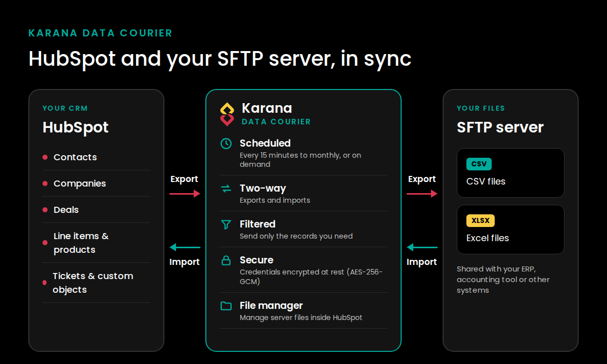Click 'Every 15 minutes to monthly' description

point(300,160)
